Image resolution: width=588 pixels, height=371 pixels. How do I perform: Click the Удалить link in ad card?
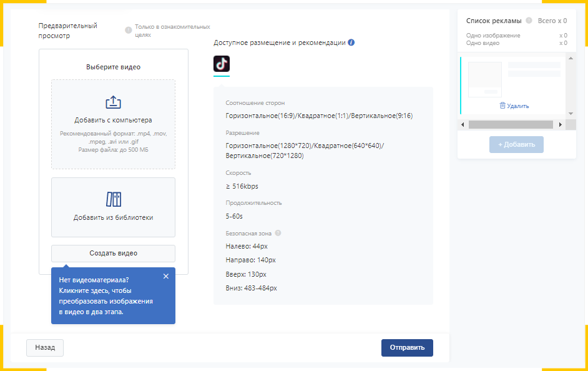tap(518, 106)
